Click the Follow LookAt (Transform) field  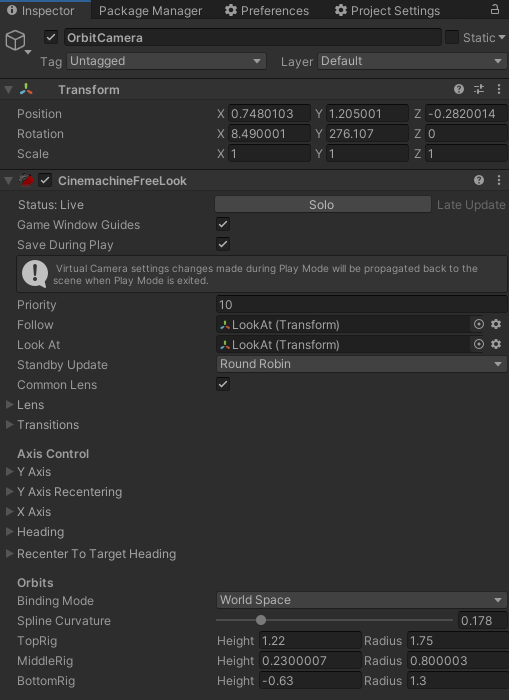click(343, 325)
